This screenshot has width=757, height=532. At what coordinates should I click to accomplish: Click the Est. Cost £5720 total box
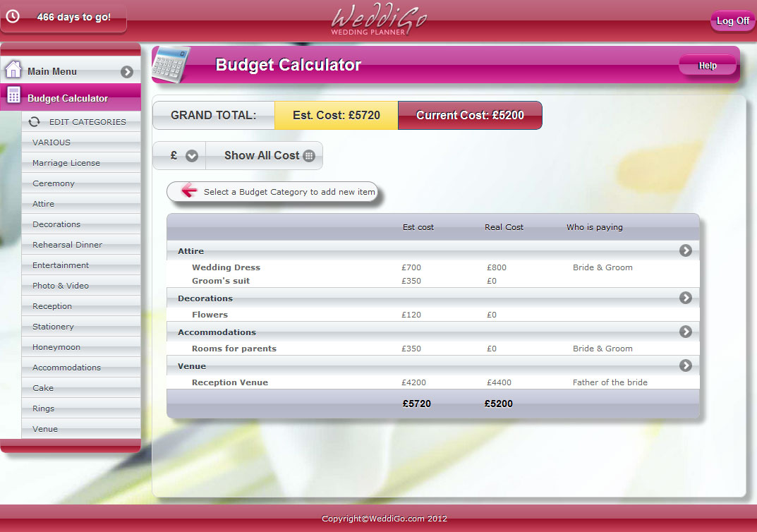pos(336,115)
